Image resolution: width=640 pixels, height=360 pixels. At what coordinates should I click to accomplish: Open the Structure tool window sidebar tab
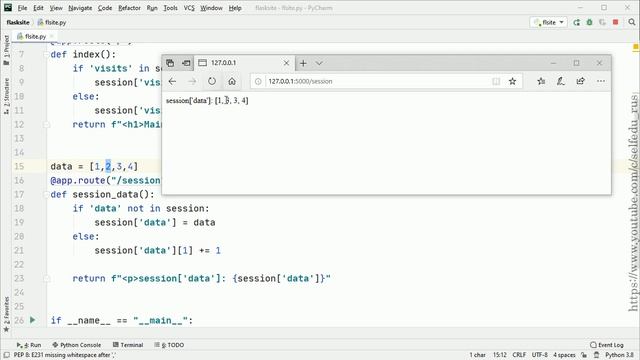click(x=6, y=96)
